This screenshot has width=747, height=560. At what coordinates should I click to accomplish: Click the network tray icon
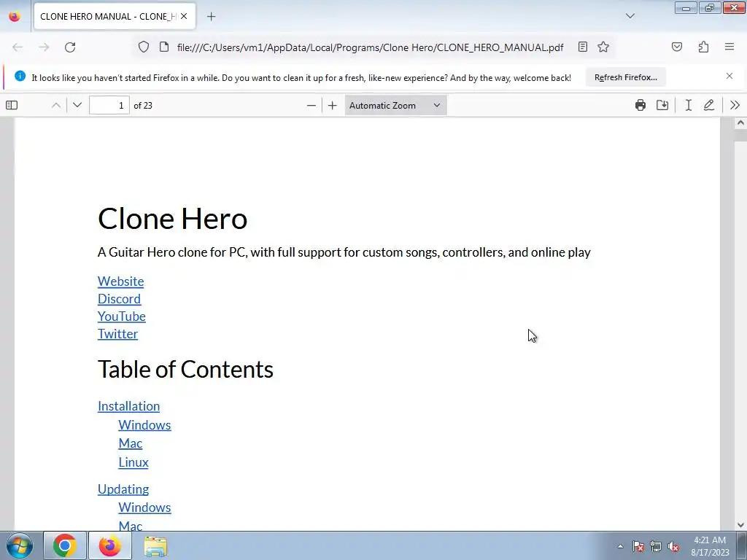[656, 546]
